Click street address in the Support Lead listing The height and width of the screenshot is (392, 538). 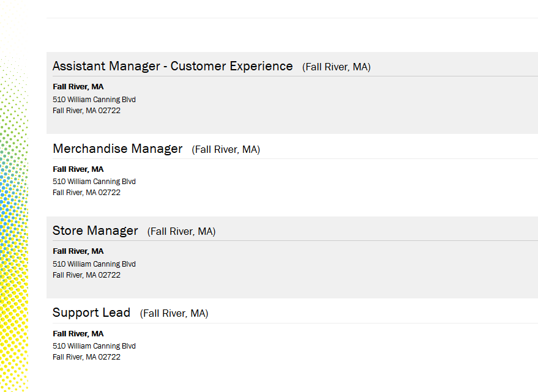click(x=94, y=346)
